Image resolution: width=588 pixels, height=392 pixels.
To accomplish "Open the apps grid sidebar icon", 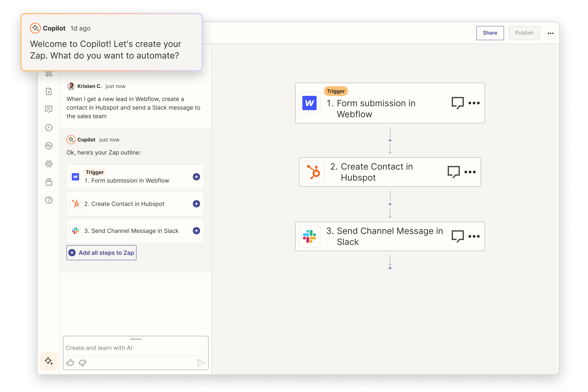I will (49, 74).
